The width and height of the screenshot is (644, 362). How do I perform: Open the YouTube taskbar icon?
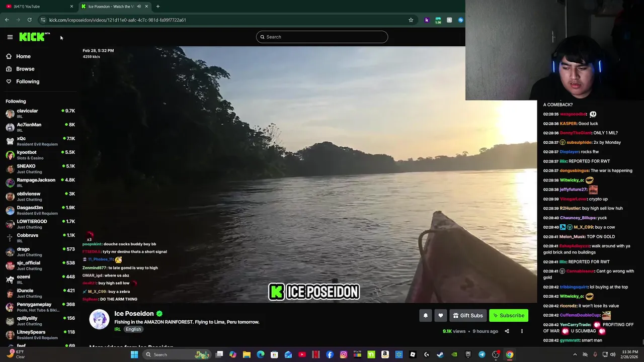coord(302,354)
